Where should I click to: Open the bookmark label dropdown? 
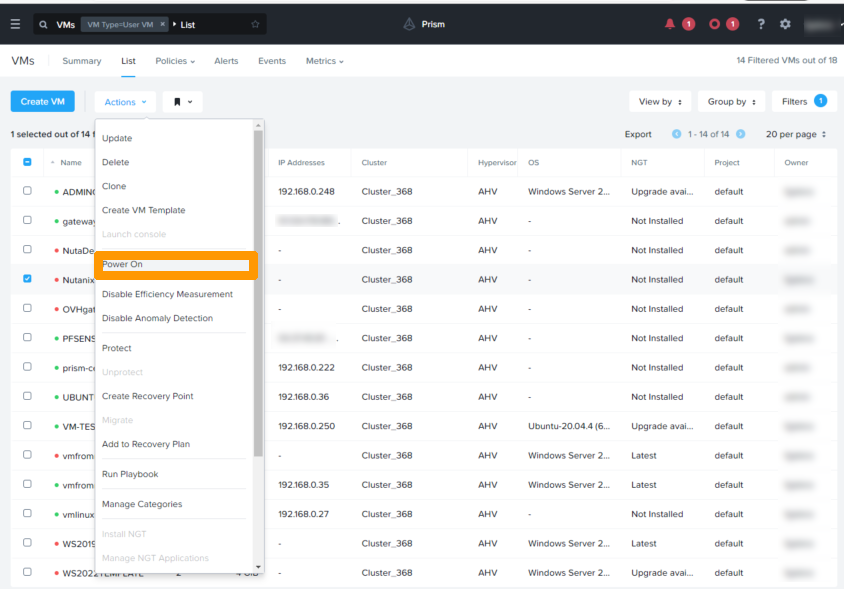pos(182,102)
